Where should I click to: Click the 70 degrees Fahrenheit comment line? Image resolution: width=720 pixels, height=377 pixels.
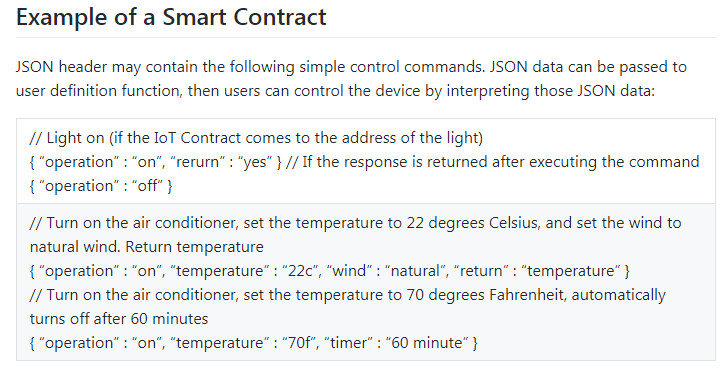pos(348,295)
